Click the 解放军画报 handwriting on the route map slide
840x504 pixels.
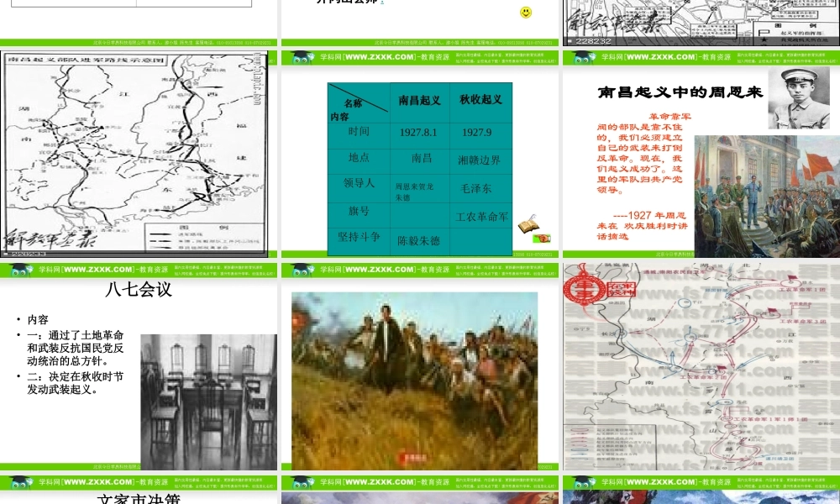click(x=51, y=239)
